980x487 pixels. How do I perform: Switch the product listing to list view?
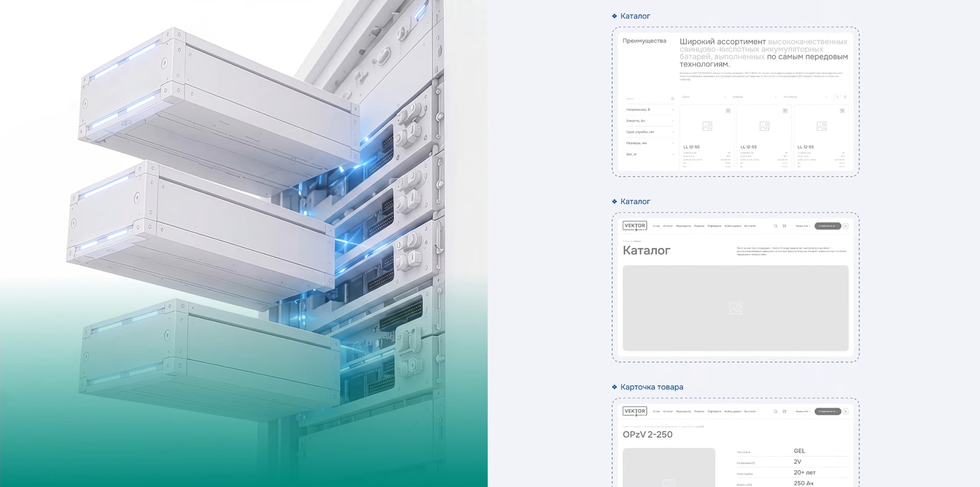coord(837,97)
